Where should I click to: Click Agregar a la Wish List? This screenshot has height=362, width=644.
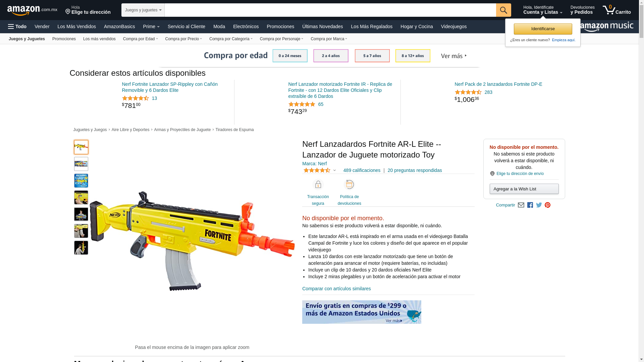(x=524, y=189)
